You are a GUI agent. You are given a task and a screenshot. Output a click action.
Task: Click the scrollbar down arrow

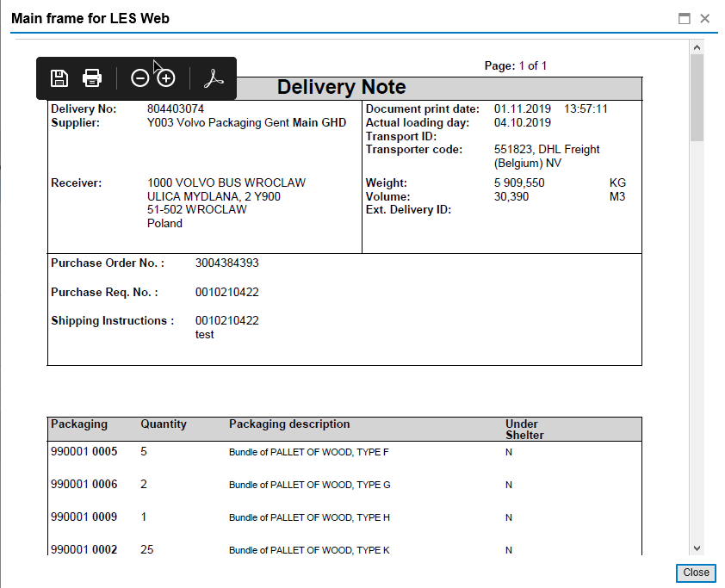pos(697,548)
